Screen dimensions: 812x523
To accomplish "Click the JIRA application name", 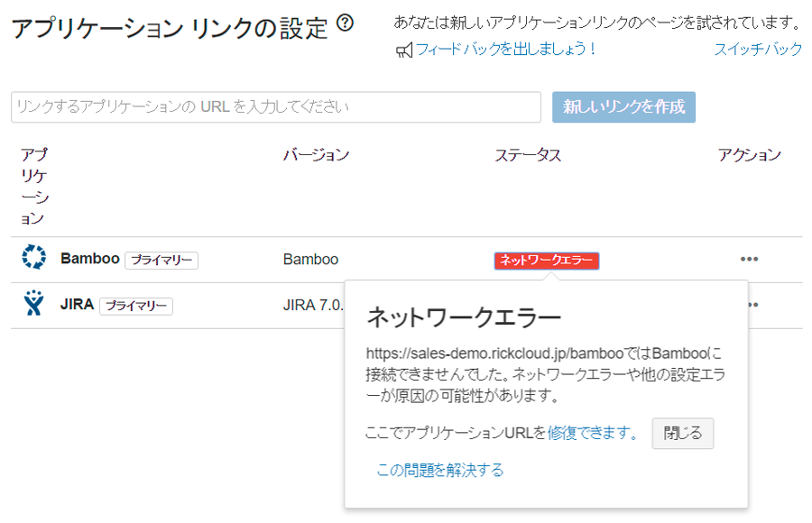I will (77, 304).
